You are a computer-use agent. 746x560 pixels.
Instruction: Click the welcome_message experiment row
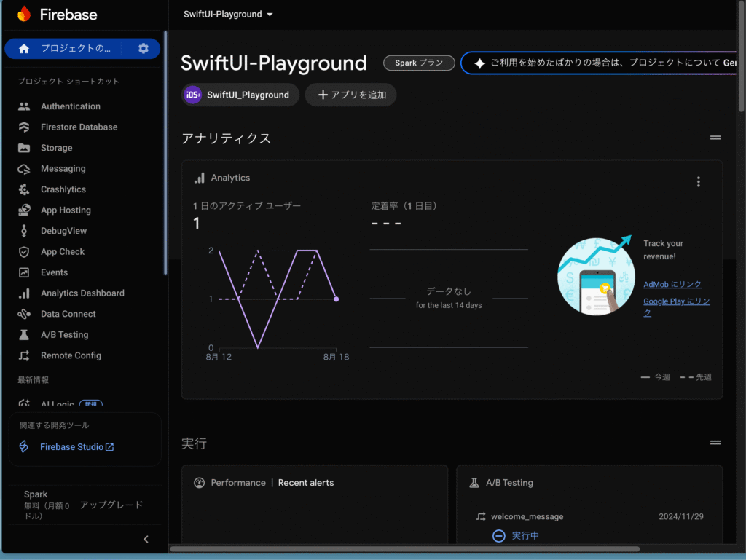pyautogui.click(x=590, y=517)
